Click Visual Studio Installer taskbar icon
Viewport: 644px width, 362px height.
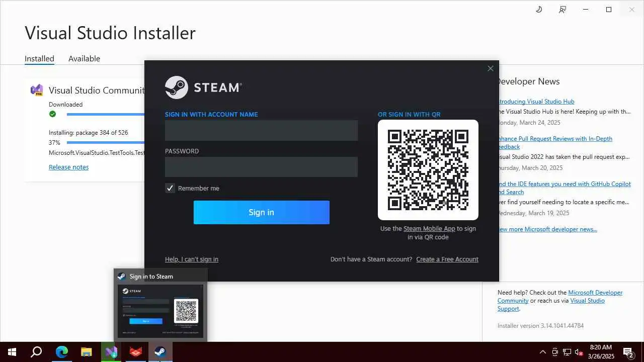[111, 352]
